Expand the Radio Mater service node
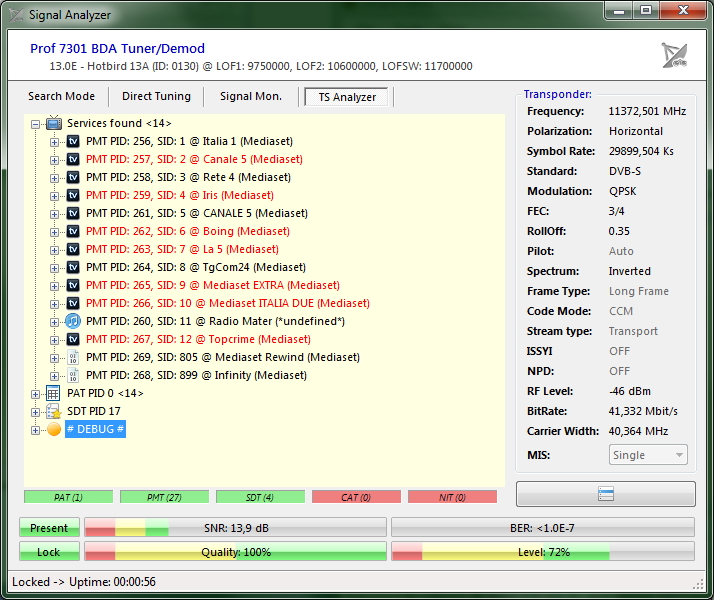 (54, 322)
